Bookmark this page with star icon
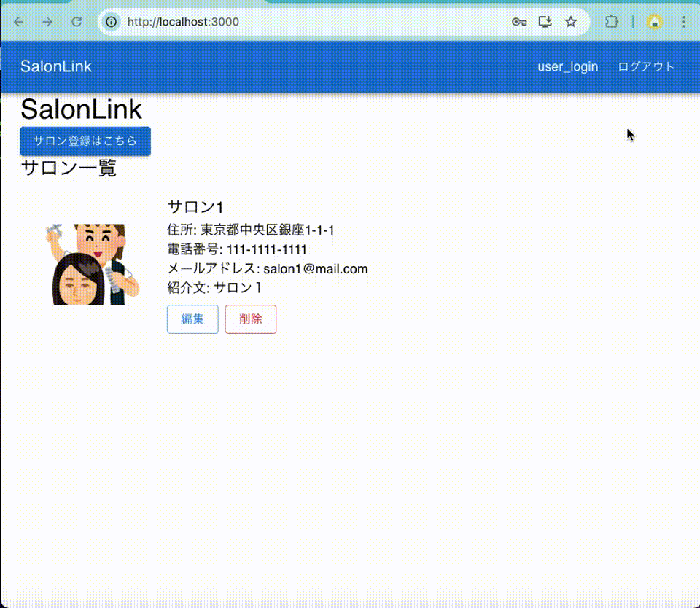This screenshot has height=608, width=700. pyautogui.click(x=570, y=22)
